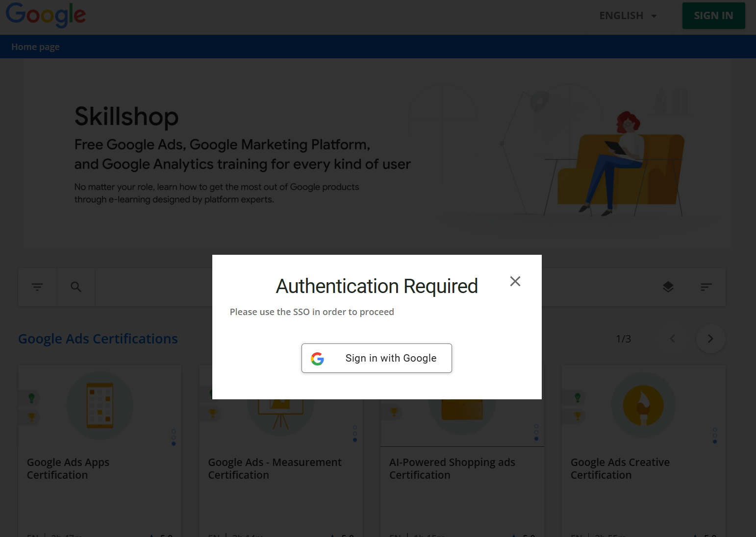Open the Home page breadcrumb link
This screenshot has width=756, height=537.
point(35,47)
